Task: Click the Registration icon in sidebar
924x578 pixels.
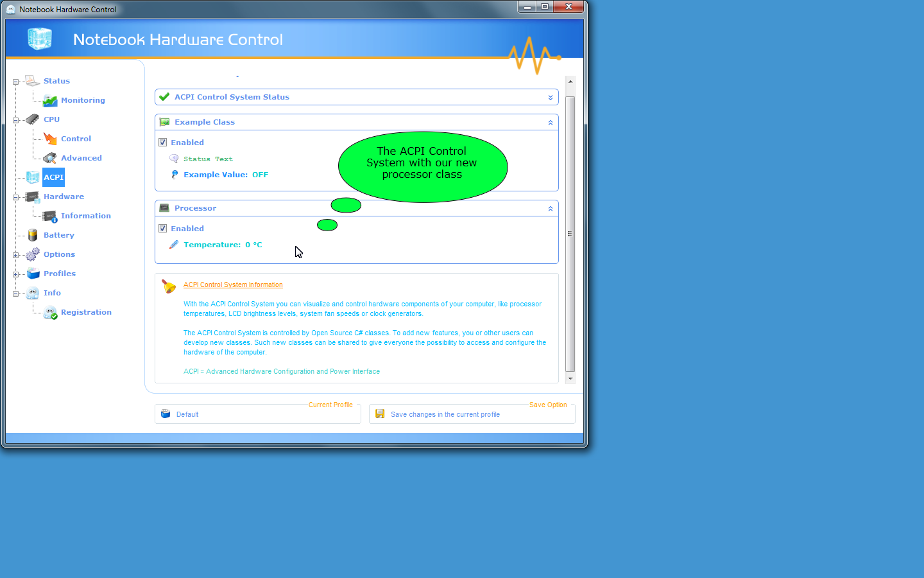Action: [50, 312]
